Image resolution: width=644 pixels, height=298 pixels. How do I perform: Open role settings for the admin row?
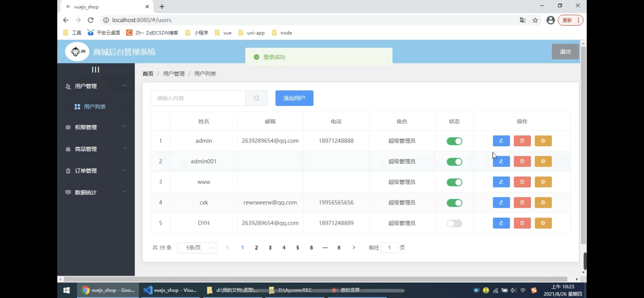(x=543, y=141)
